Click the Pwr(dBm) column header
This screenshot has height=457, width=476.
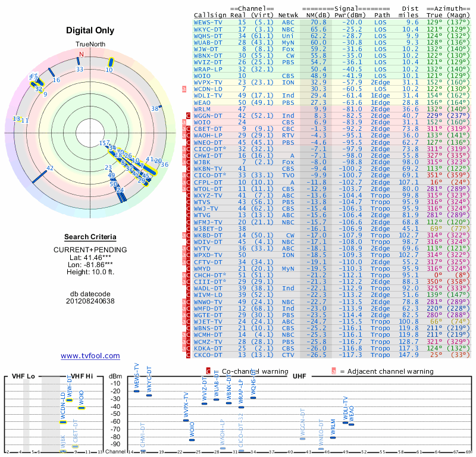[x=350, y=15]
